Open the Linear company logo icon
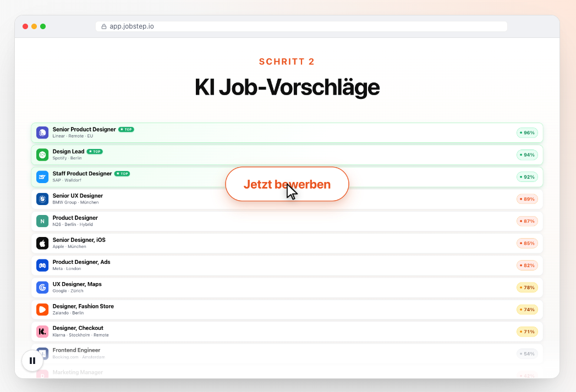This screenshot has width=576, height=392. [42, 132]
